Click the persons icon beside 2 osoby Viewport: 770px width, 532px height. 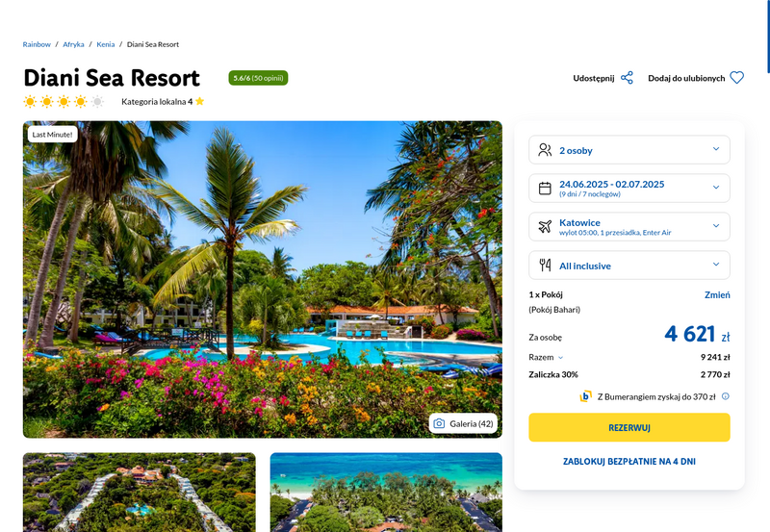(x=545, y=150)
